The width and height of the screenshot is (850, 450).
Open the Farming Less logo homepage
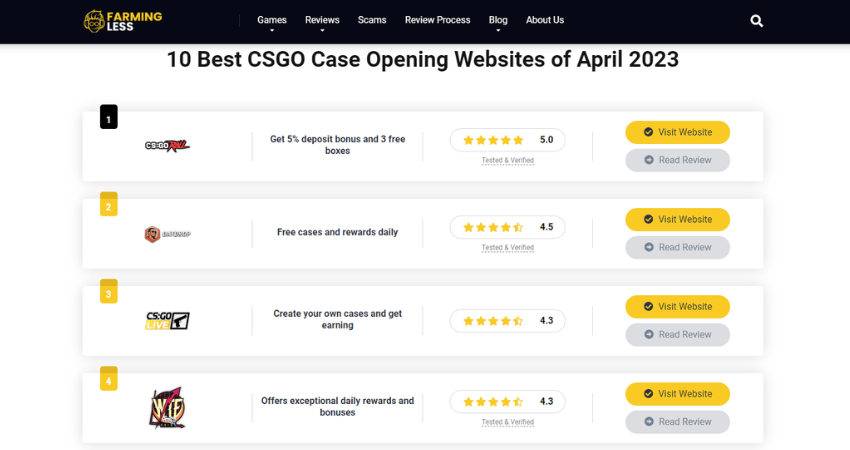coord(123,21)
